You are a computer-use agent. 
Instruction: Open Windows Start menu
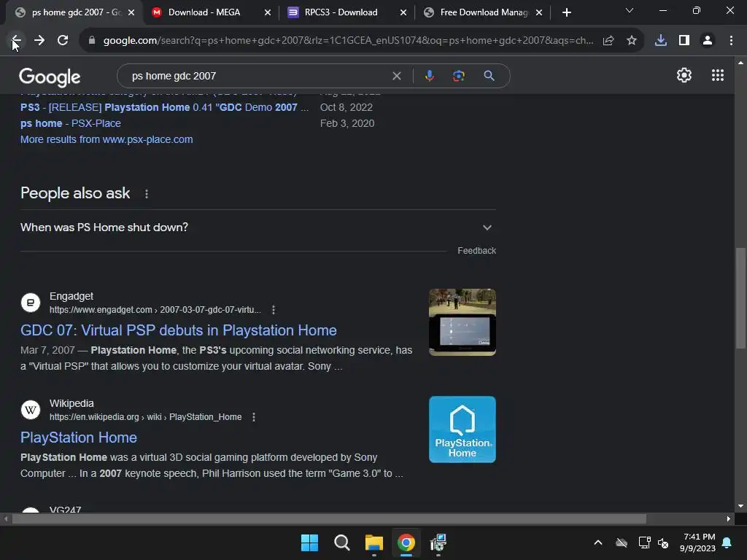[309, 542]
